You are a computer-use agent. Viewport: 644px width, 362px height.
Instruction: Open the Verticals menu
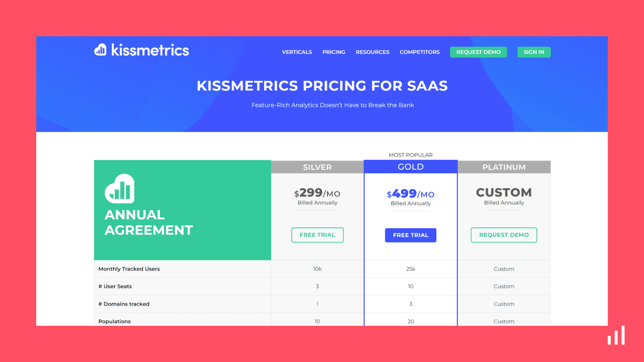[297, 52]
